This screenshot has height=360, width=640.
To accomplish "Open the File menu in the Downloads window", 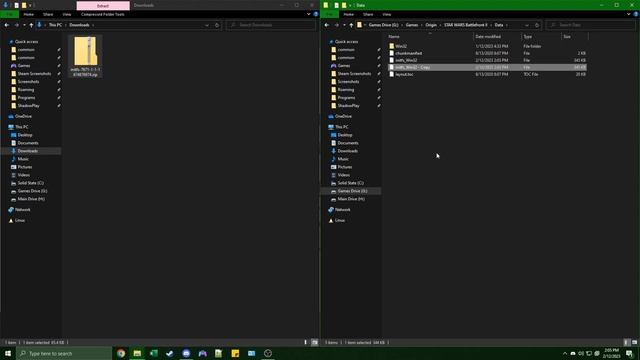I will [9, 14].
